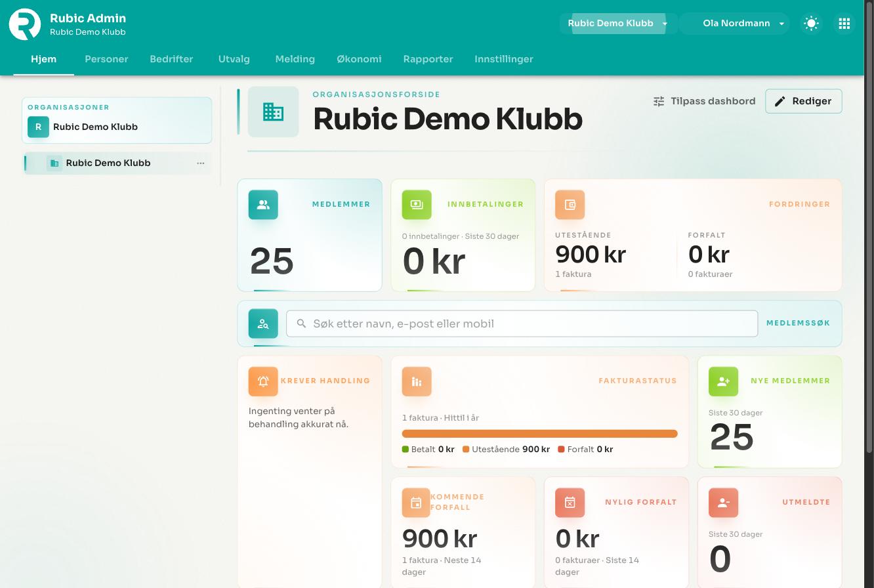Navigate to the Rapporter tab
The height and width of the screenshot is (588, 874).
coord(428,59)
